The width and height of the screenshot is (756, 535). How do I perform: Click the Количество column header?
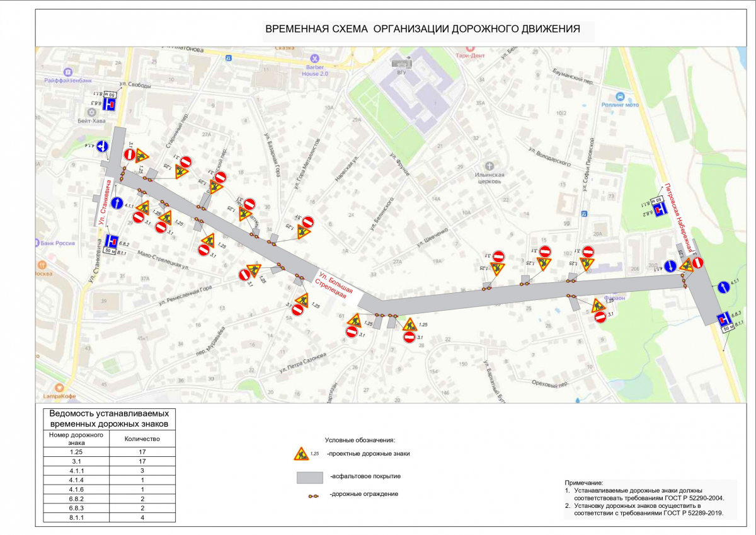tap(142, 439)
